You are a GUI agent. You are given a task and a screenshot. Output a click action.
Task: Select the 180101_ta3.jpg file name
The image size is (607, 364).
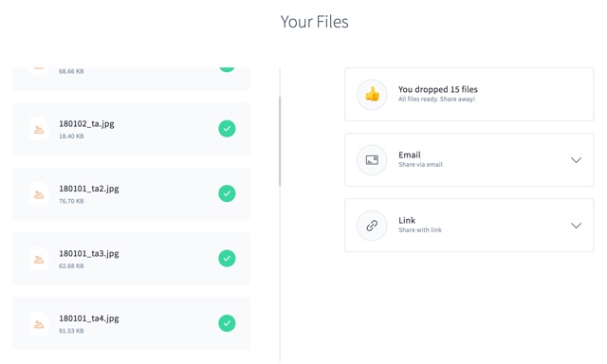[88, 253]
